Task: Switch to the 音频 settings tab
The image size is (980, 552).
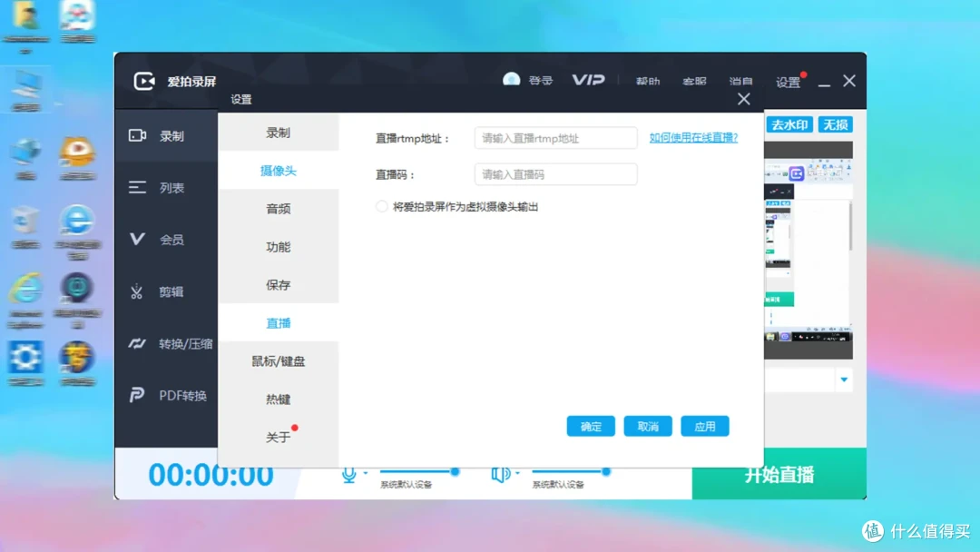Action: 279,209
